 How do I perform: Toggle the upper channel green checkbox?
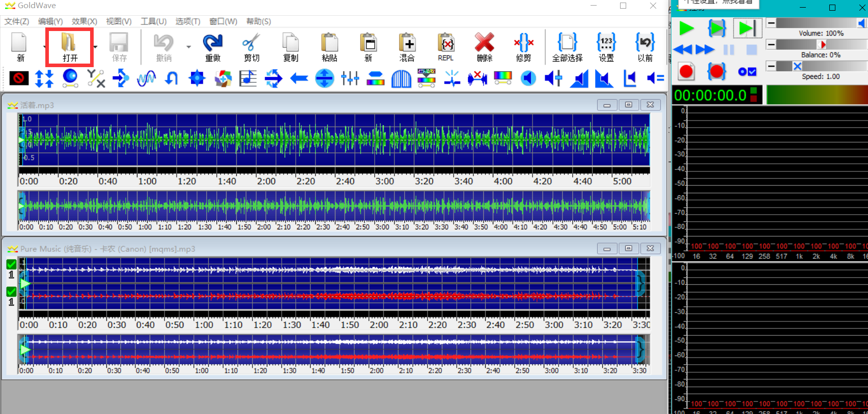coord(11,264)
